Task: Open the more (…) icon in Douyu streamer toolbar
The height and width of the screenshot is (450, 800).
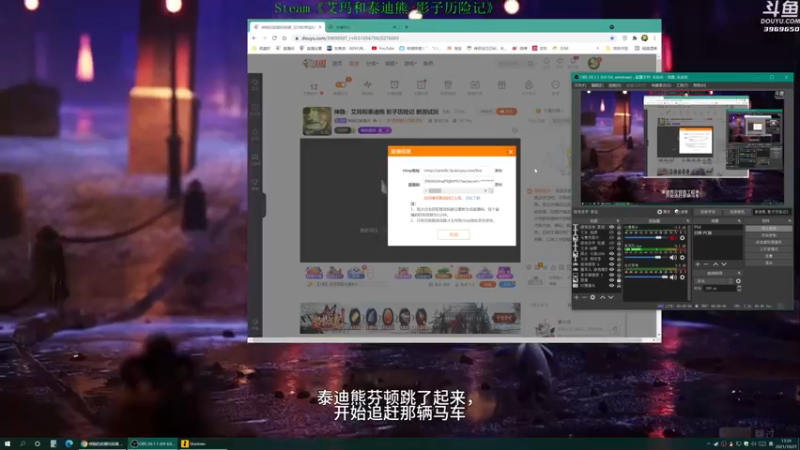Action: tap(556, 85)
